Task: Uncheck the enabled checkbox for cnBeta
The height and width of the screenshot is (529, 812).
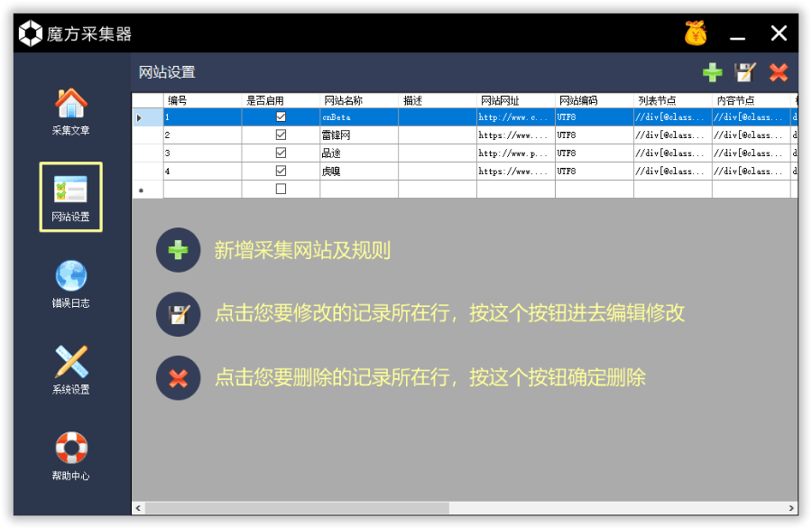Action: [x=281, y=117]
